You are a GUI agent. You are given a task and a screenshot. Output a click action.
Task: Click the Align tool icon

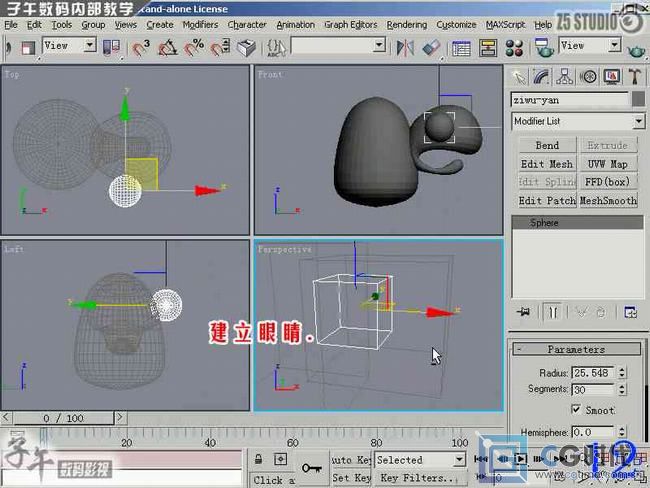point(431,48)
